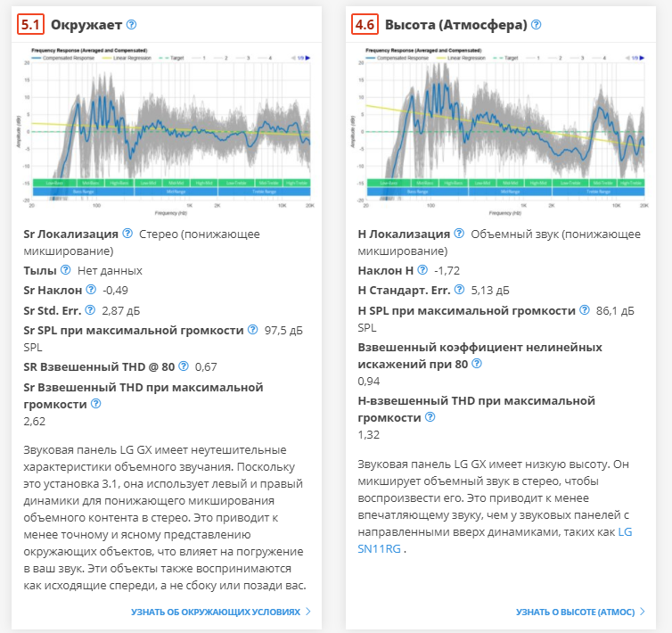
Task: Open the Тылы help tooltip icon
Action: tap(65, 270)
